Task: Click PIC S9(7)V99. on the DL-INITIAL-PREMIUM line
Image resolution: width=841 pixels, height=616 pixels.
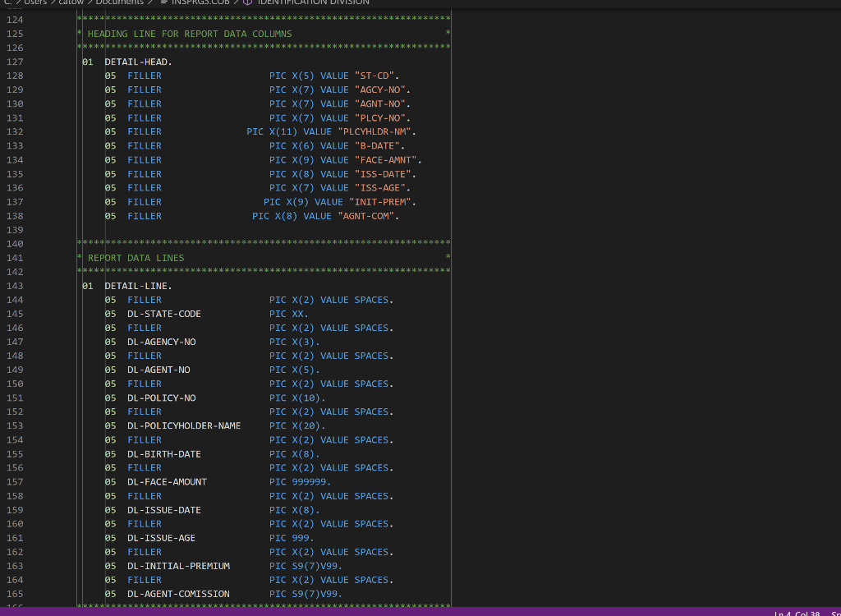Action: click(306, 566)
